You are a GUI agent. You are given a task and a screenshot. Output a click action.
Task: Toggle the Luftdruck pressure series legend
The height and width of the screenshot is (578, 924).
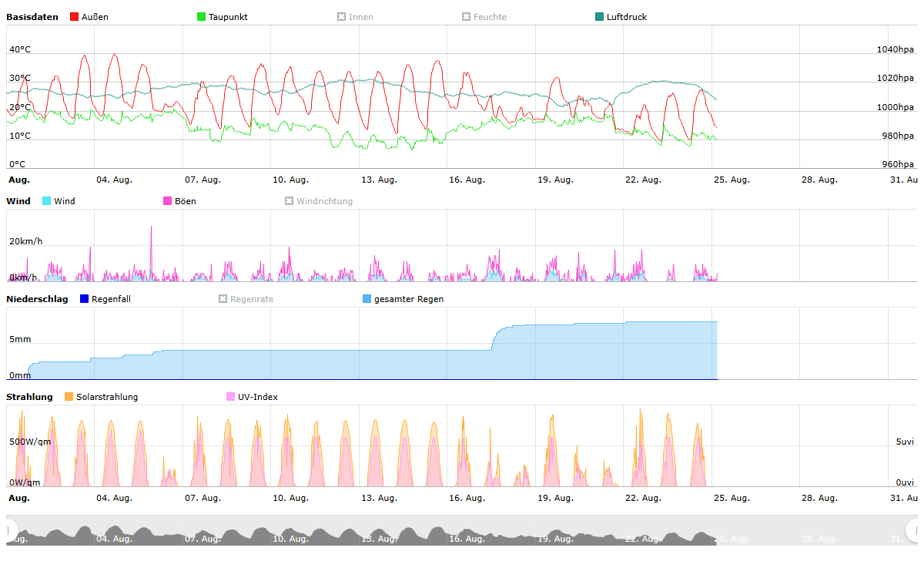[x=621, y=17]
